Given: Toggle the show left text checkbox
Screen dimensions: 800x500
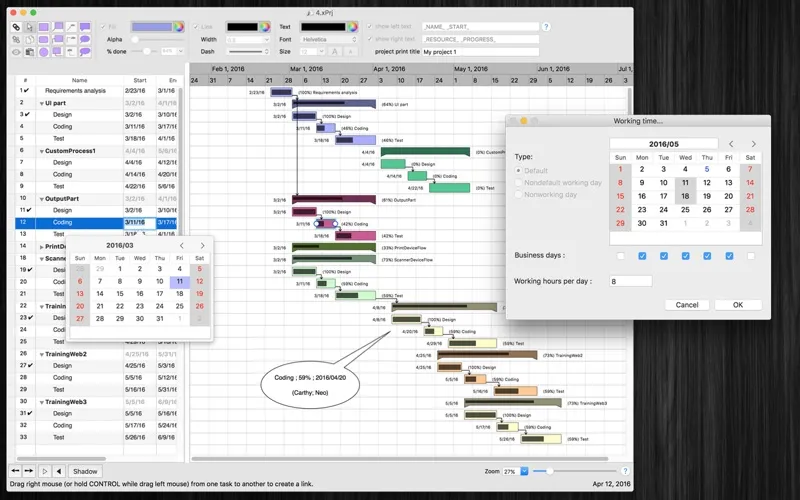Looking at the screenshot, I should [370, 27].
